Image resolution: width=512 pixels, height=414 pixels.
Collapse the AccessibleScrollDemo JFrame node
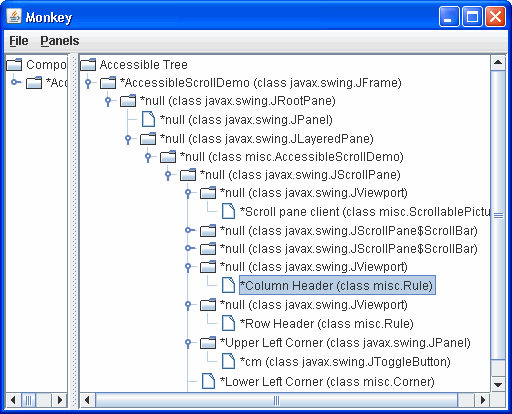(x=88, y=83)
